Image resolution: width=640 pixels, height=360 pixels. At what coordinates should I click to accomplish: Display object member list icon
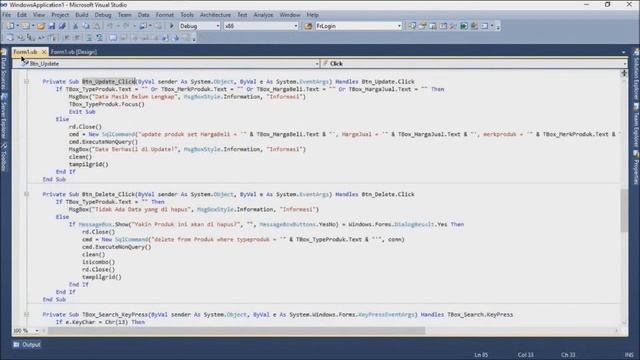(9, 38)
